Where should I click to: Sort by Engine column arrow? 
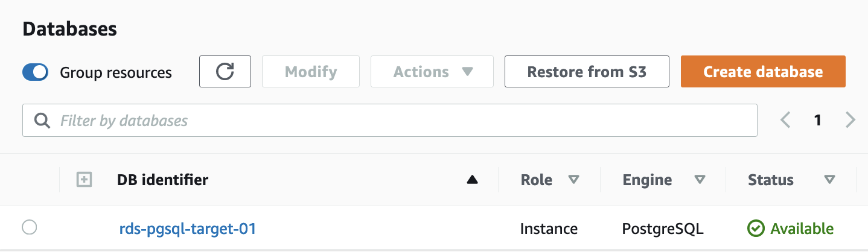coord(700,180)
